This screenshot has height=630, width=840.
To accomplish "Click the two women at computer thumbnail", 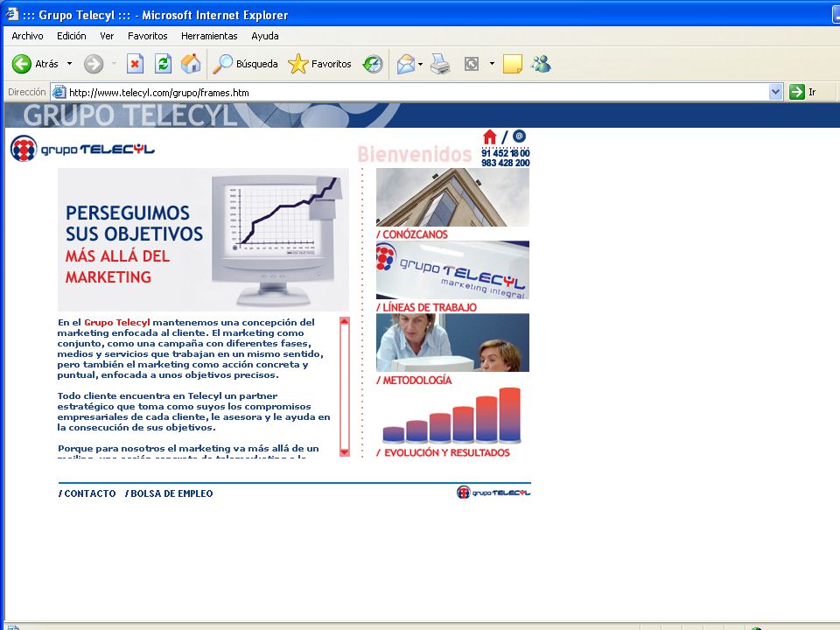I will click(x=452, y=343).
